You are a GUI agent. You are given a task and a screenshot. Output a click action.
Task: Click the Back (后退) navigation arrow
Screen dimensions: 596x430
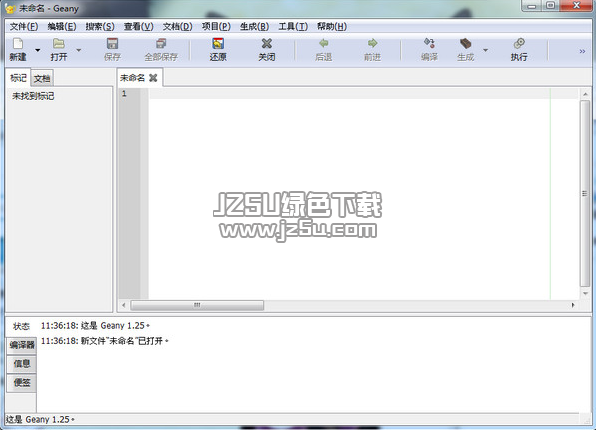coord(323,43)
